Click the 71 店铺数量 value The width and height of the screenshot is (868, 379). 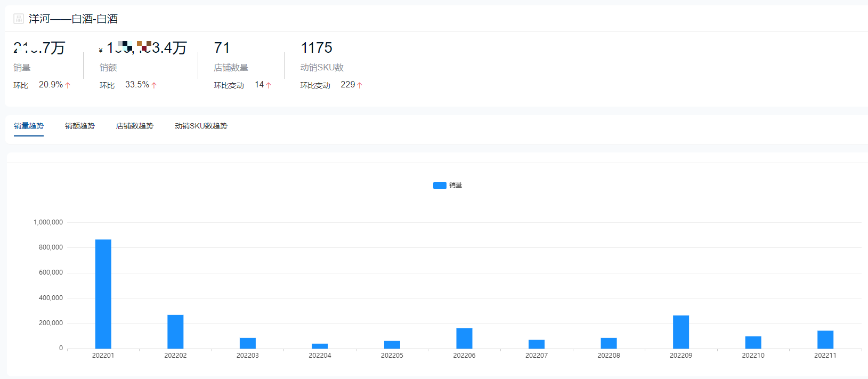coord(222,48)
